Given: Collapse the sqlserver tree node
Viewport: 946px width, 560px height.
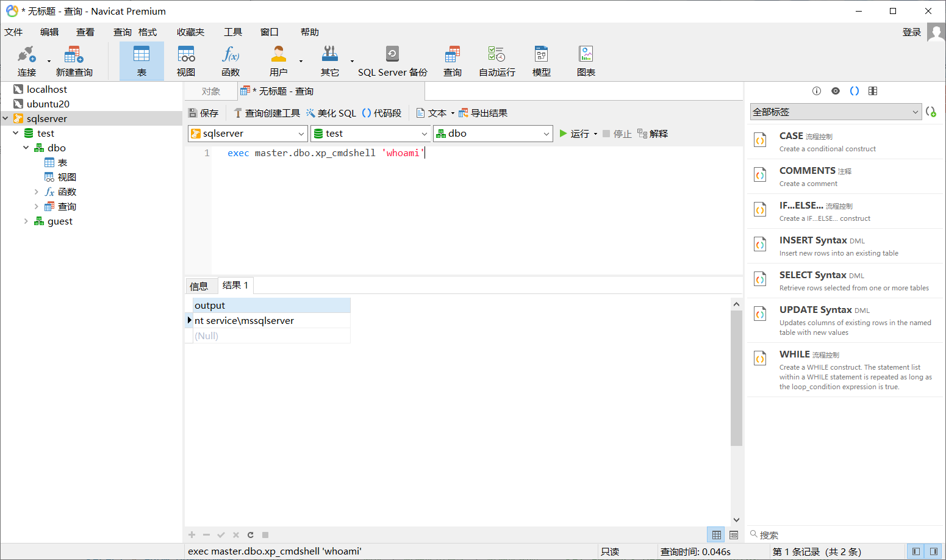Looking at the screenshot, I should pos(5,118).
